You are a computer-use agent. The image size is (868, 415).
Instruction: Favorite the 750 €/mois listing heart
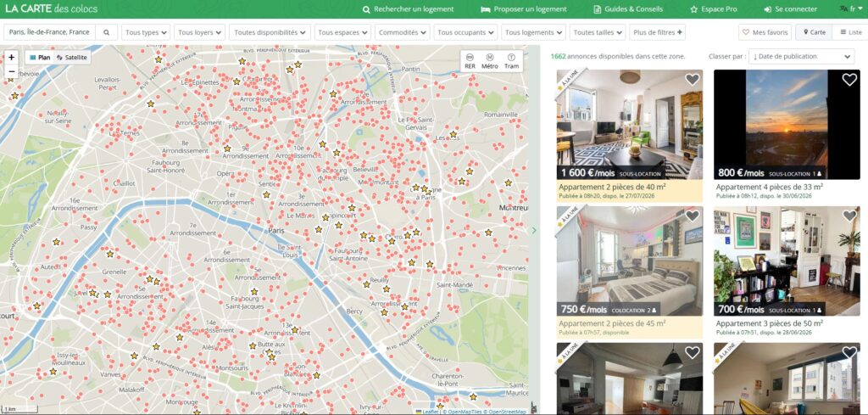(692, 216)
